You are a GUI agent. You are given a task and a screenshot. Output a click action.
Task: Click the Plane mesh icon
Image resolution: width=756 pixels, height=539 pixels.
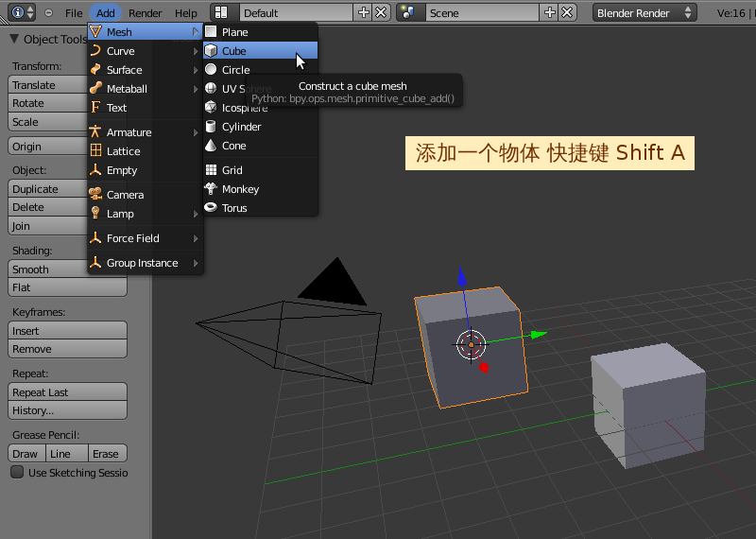[211, 32]
